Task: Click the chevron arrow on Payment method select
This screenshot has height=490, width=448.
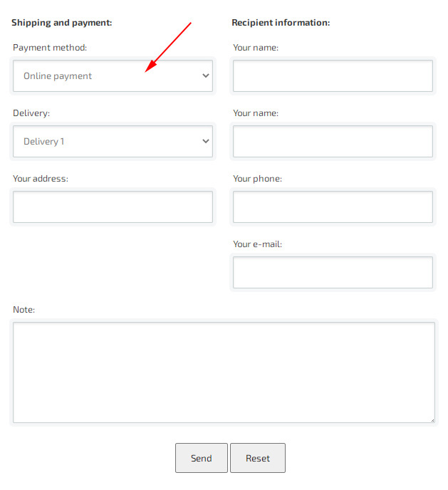Action: coord(206,75)
